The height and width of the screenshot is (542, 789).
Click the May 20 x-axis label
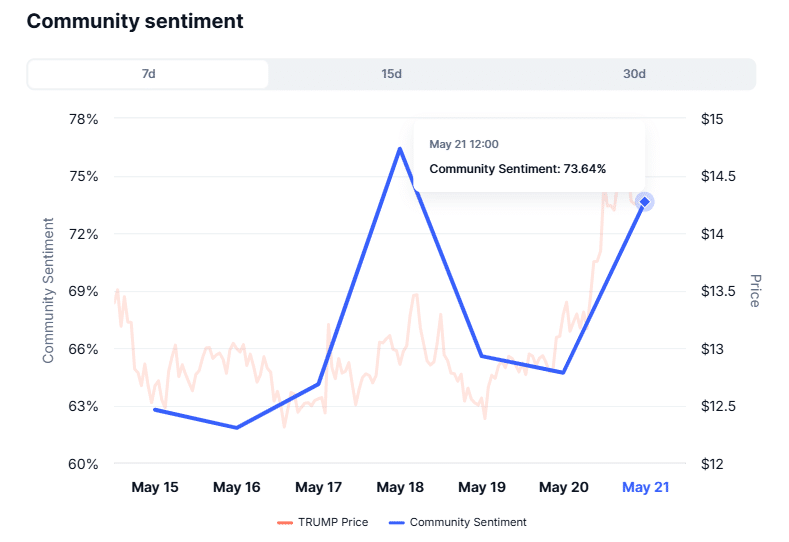coord(564,487)
